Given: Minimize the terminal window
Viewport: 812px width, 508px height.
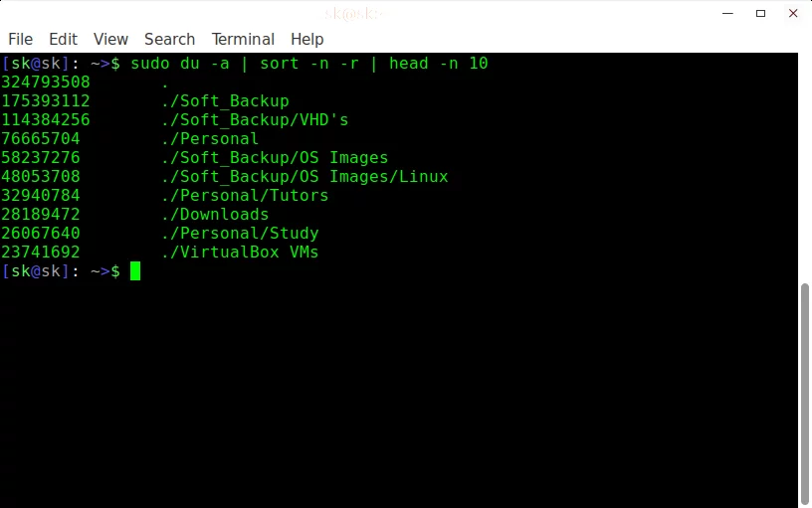Looking at the screenshot, I should coord(727,14).
